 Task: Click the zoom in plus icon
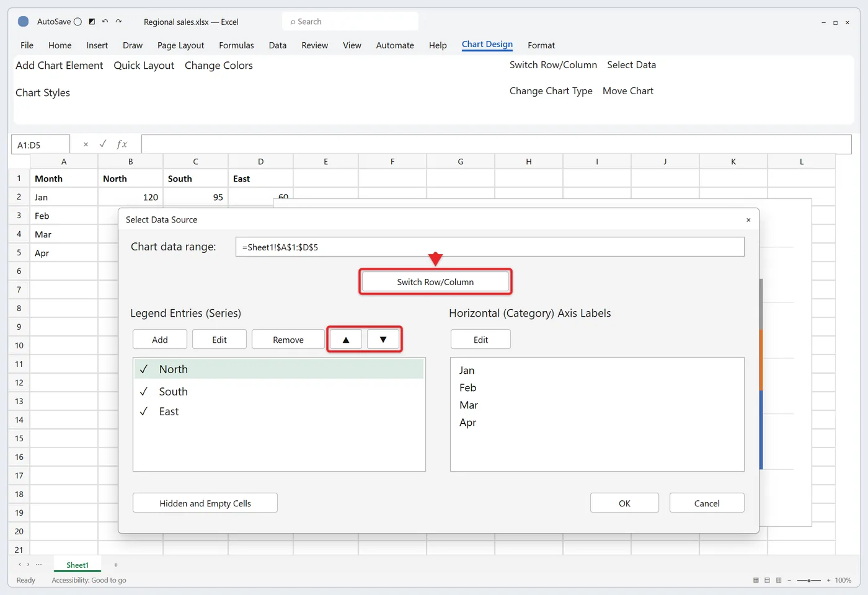pos(828,580)
